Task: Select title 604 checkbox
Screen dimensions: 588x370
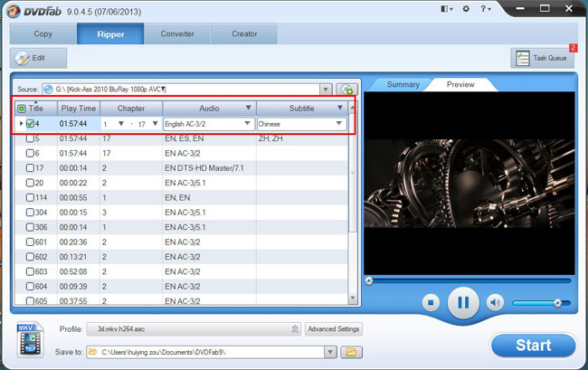Action: 31,287
